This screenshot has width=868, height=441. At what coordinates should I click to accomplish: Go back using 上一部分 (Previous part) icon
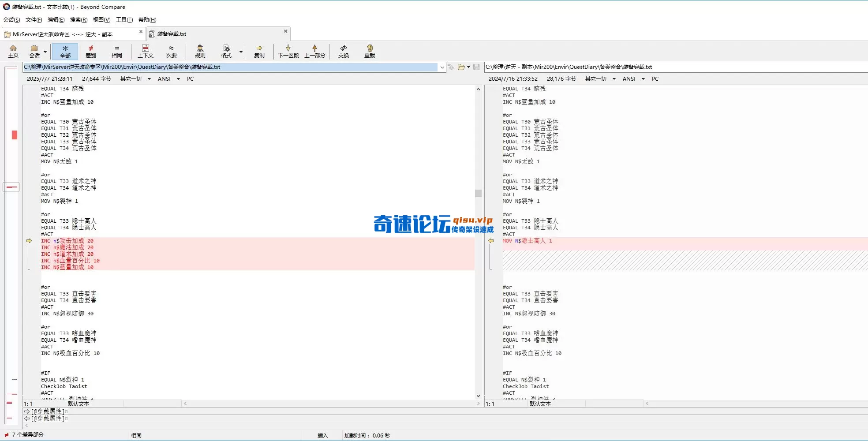315,51
